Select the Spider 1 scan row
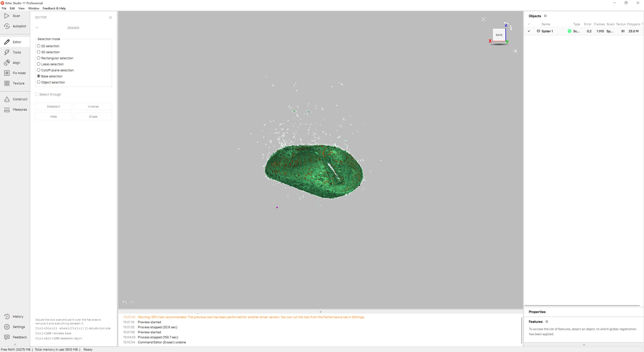 [584, 31]
